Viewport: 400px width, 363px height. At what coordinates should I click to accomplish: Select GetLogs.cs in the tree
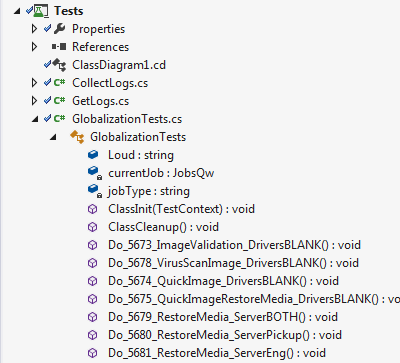(x=100, y=101)
